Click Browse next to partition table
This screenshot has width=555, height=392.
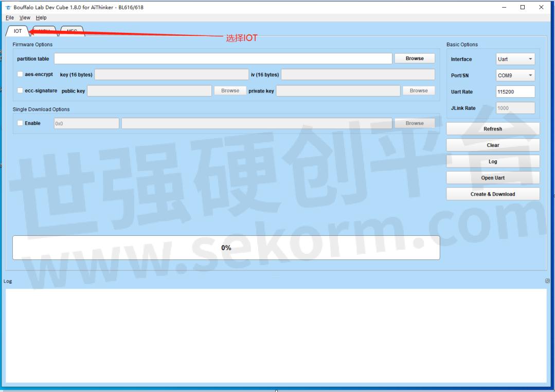click(x=414, y=58)
